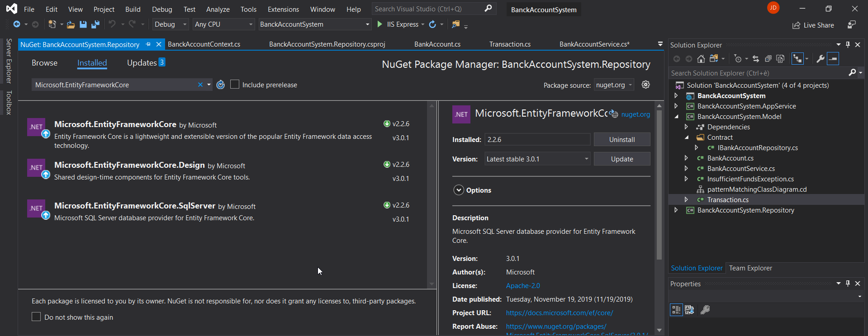This screenshot has width=868, height=336.
Task: Open the BankAccount.cs document tab
Action: point(437,44)
